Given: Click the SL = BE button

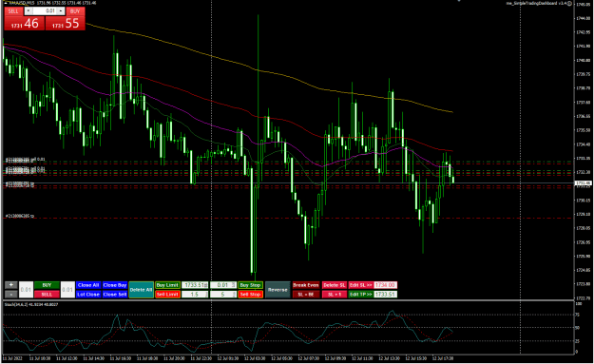Looking at the screenshot, I should click(306, 295).
